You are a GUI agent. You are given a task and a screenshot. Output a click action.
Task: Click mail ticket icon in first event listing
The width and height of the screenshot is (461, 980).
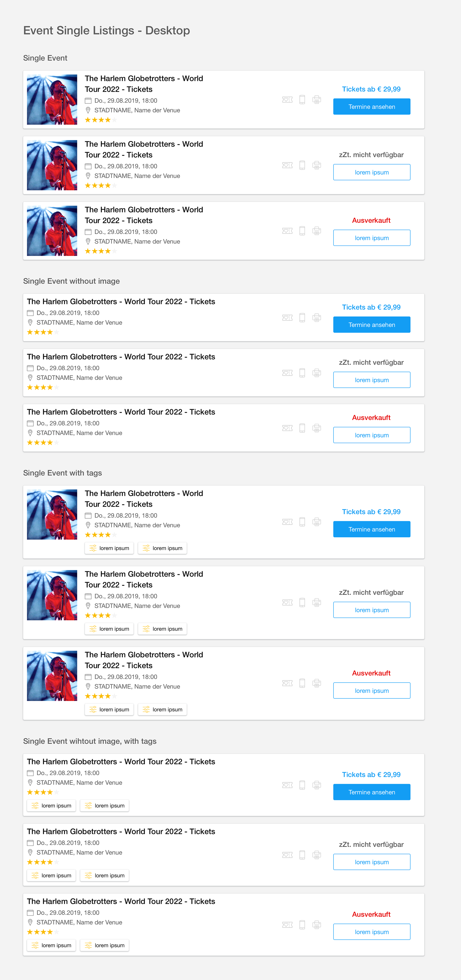click(287, 100)
